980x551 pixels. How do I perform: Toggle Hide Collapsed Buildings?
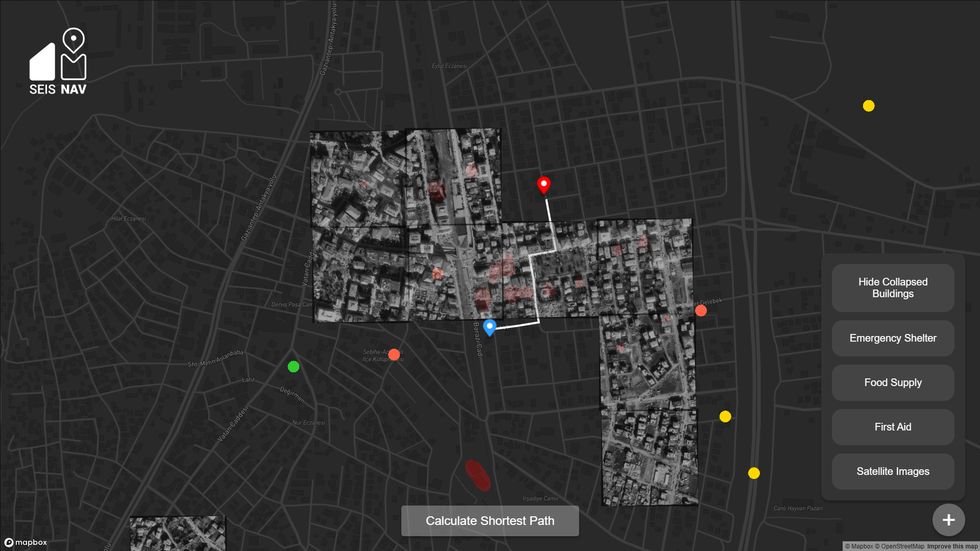[x=892, y=288]
